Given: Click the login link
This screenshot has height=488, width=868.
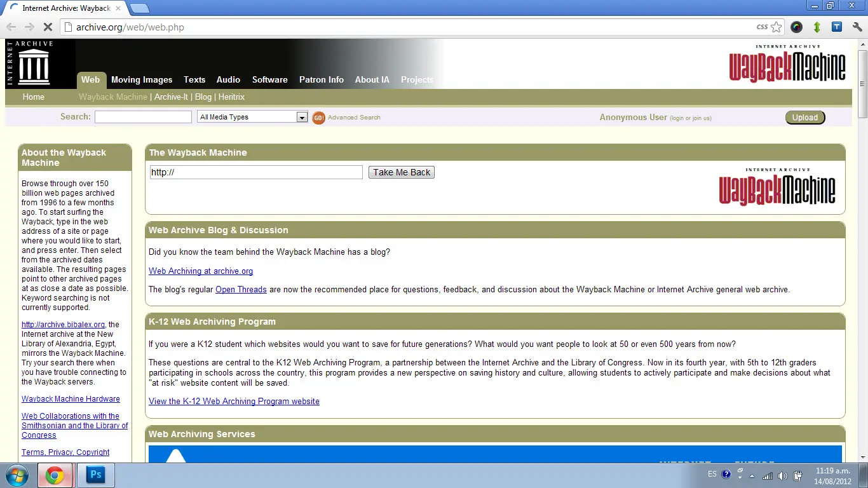Looking at the screenshot, I should (677, 118).
